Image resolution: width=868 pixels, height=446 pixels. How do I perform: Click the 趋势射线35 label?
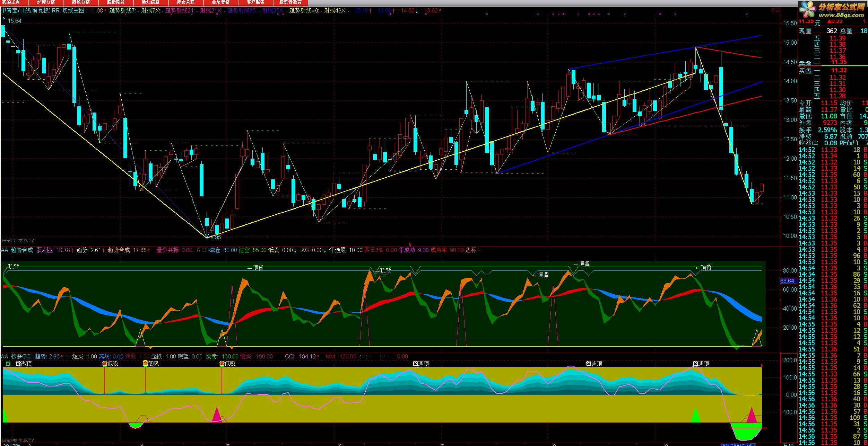pyautogui.click(x=242, y=11)
